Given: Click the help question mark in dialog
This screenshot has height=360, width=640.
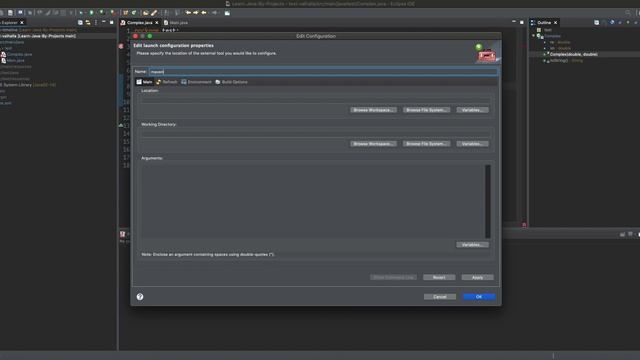Looking at the screenshot, I should [140, 297].
